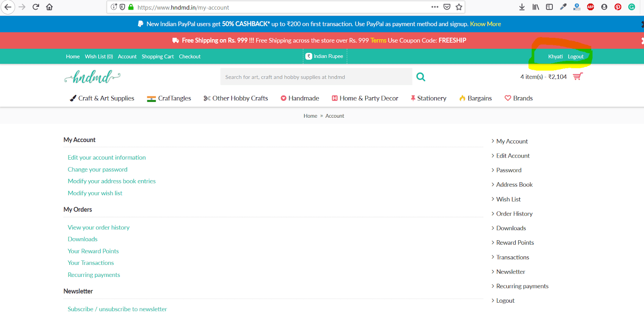Screen dimensions: 644x314
Task: Open the downloads arrow icon in toolbar
Action: click(x=522, y=7)
